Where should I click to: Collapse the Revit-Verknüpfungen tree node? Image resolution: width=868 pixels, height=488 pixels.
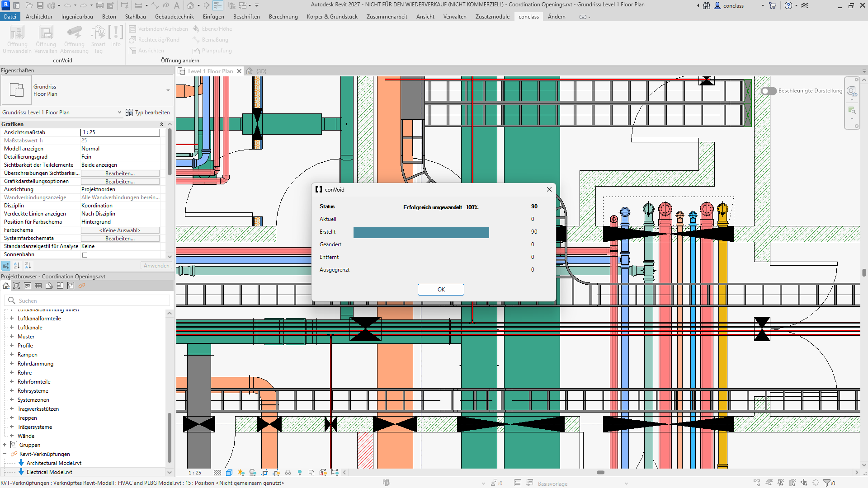point(5,454)
